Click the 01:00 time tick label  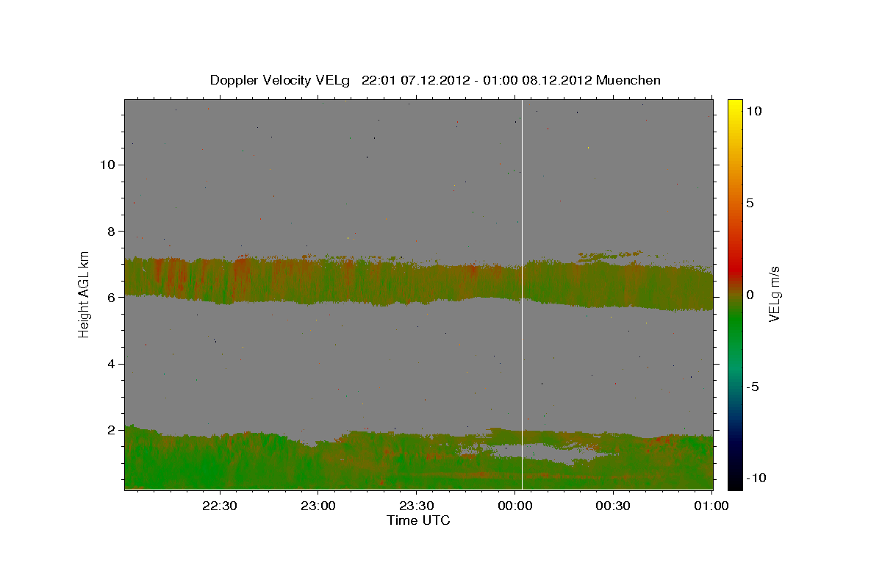(711, 506)
